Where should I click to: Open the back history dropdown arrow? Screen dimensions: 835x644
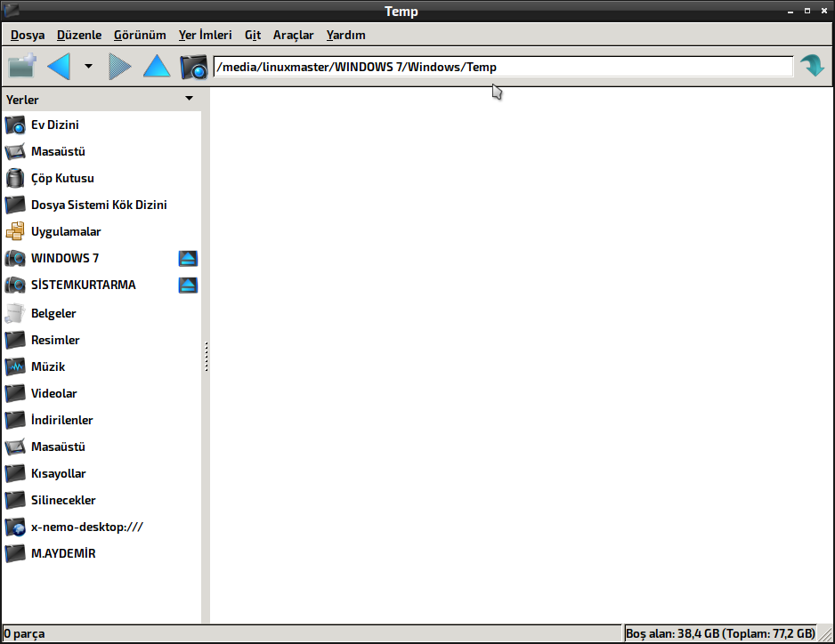pyautogui.click(x=88, y=67)
